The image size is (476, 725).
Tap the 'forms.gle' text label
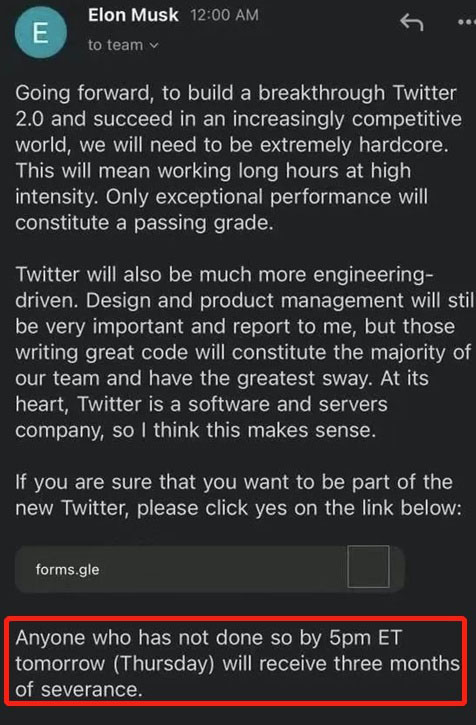(68, 569)
